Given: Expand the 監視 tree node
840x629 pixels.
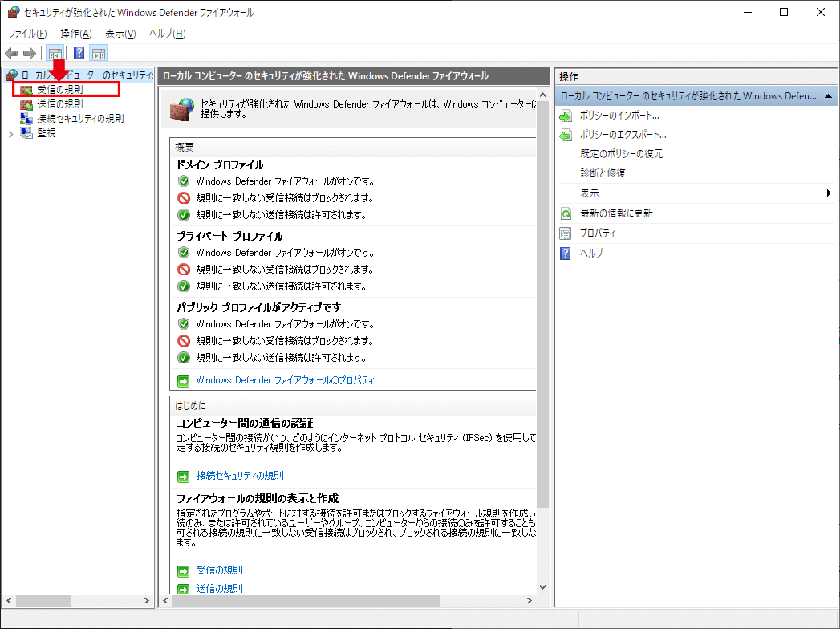Looking at the screenshot, I should (10, 134).
